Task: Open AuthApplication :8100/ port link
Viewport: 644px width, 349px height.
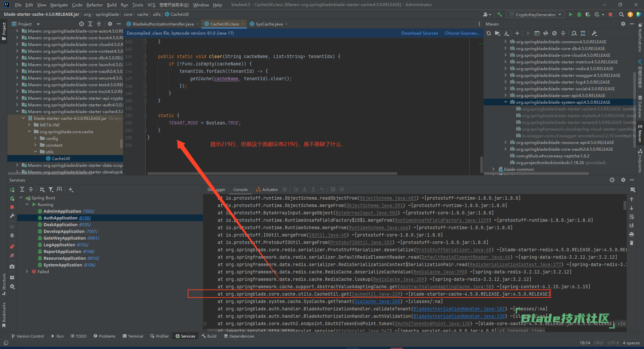Action: pos(85,218)
